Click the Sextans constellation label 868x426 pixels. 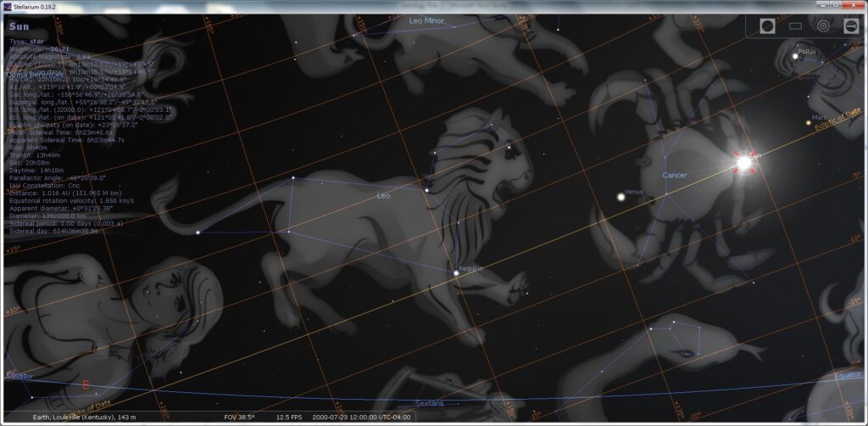429,403
